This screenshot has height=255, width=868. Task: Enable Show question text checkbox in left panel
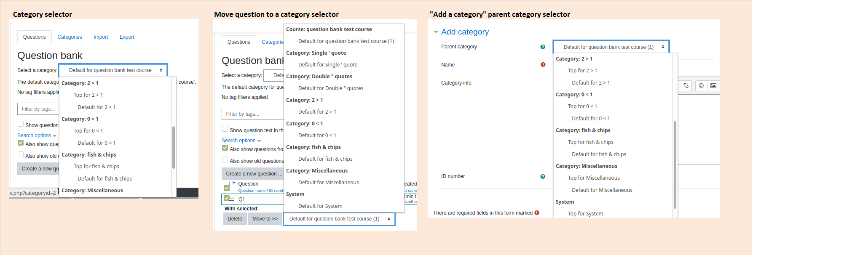tap(21, 124)
